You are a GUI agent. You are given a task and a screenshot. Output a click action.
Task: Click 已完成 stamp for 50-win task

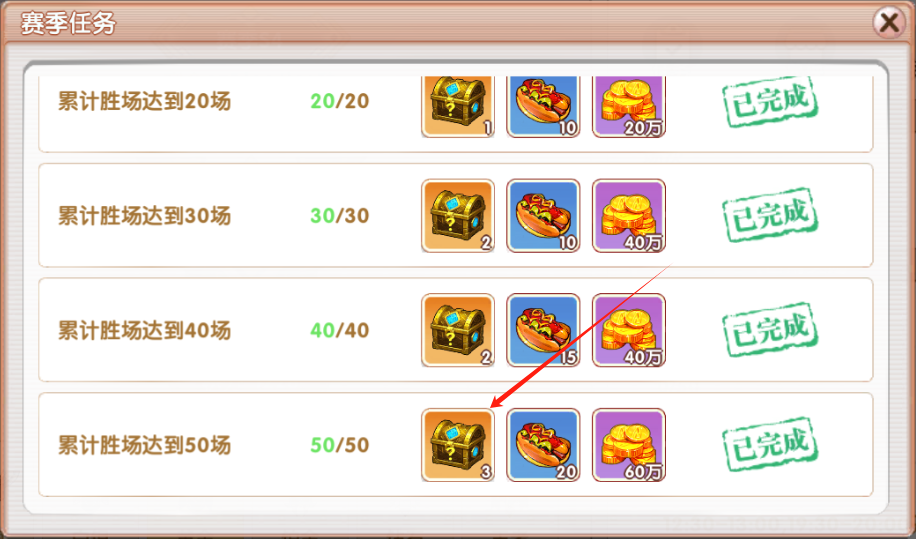pyautogui.click(x=770, y=444)
